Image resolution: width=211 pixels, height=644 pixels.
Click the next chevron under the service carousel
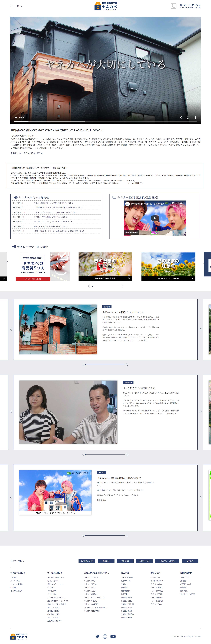click(122, 286)
